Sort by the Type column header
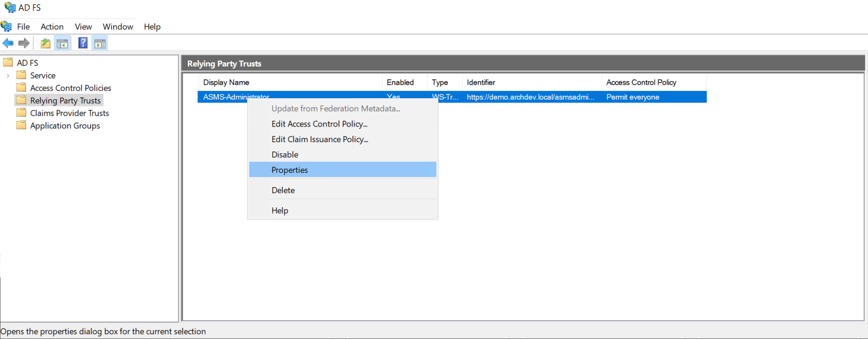Image resolution: width=868 pixels, height=339 pixels. [445, 82]
